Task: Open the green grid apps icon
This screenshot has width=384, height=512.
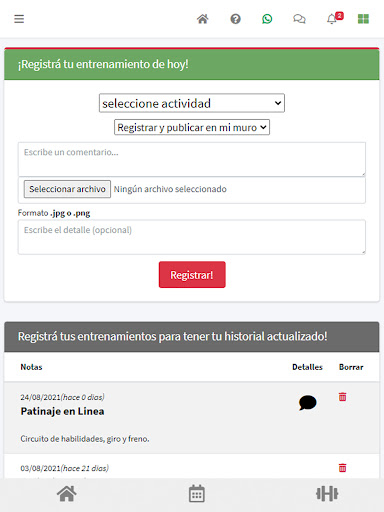Action: 363,19
